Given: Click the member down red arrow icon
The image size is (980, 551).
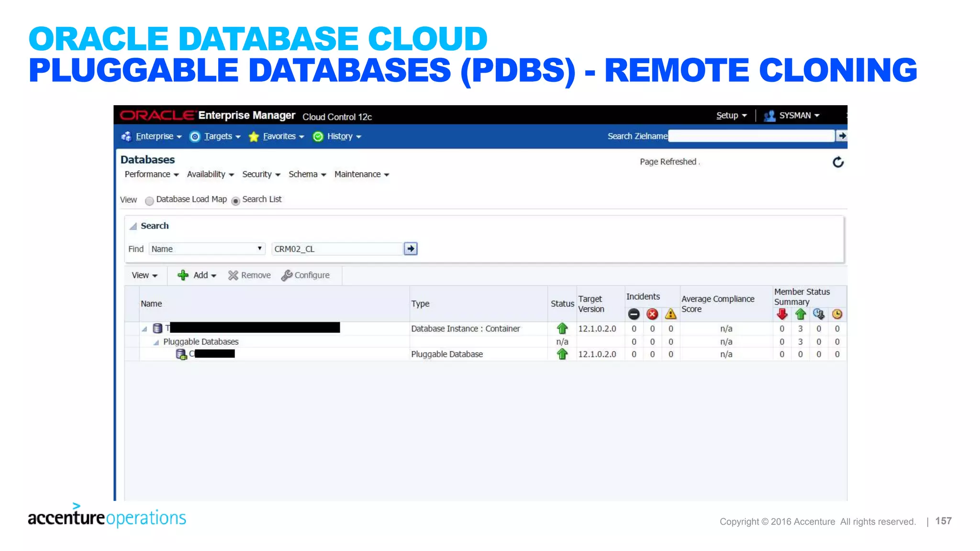Looking at the screenshot, I should click(x=782, y=314).
